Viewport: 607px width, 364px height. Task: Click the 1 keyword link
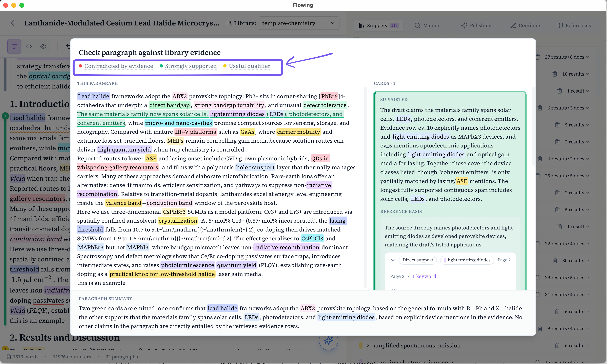coord(424,276)
